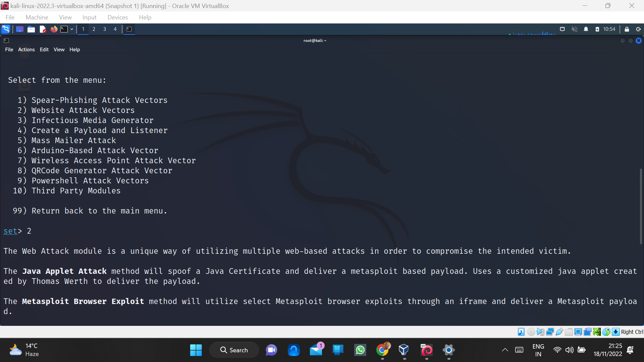Open the file manager from the Kali panel
The height and width of the screenshot is (362, 644).
(31, 29)
